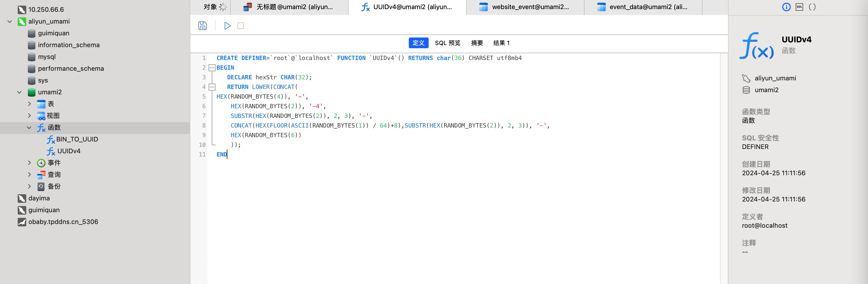This screenshot has height=284, width=868.
Task: Open the 结果 1 tab
Action: [x=501, y=43]
